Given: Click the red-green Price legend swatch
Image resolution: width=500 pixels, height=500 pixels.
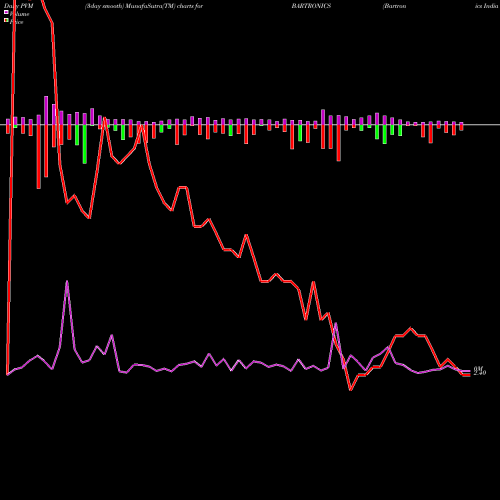Looking at the screenshot, I should point(6,21).
